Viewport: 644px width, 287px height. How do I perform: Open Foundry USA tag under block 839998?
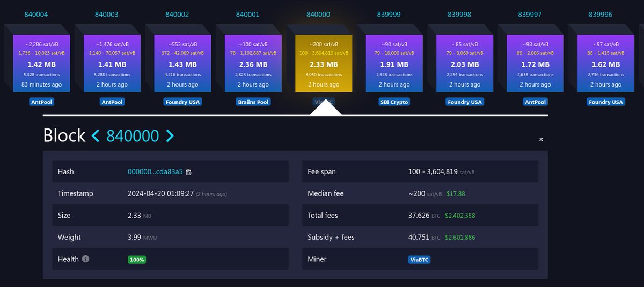pos(465,102)
